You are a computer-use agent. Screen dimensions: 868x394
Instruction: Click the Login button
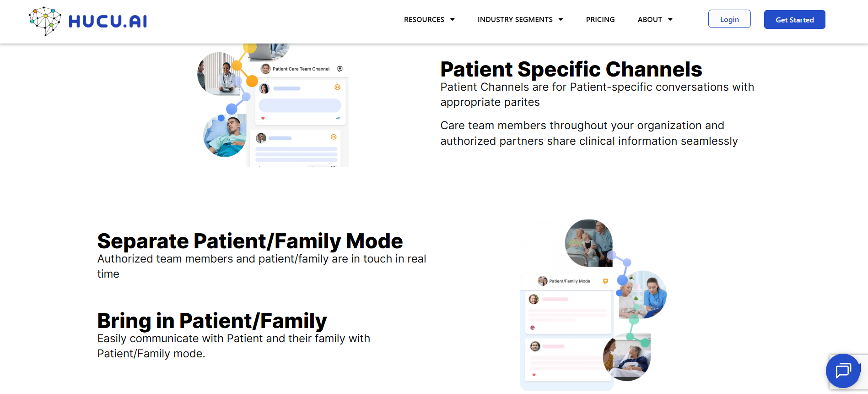pyautogui.click(x=729, y=19)
